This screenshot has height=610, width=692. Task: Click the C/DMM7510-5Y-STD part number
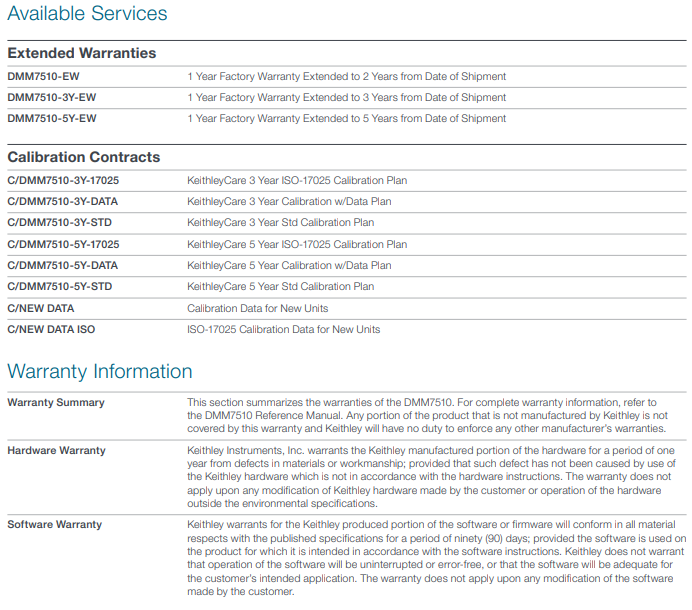pyautogui.click(x=60, y=286)
